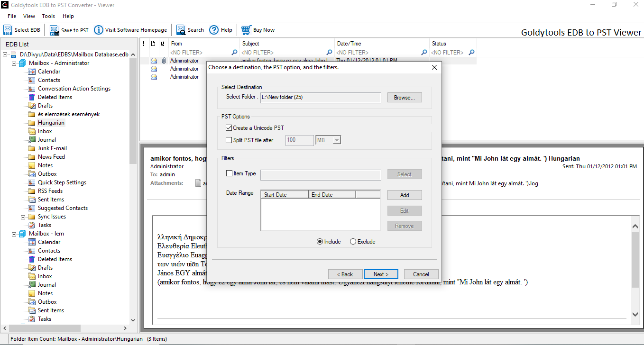
Task: Click the Select EDB toolbar icon
Action: pos(8,30)
